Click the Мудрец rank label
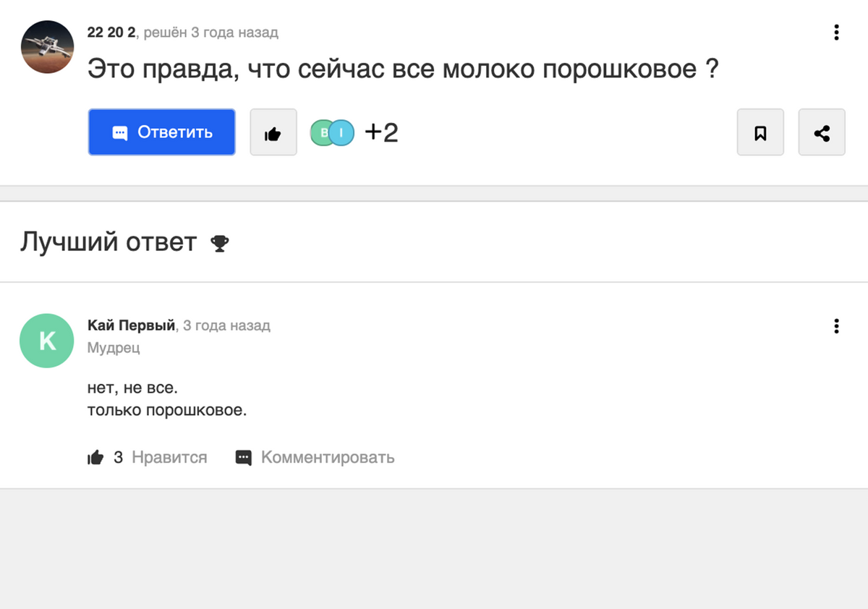868x609 pixels. (x=114, y=348)
